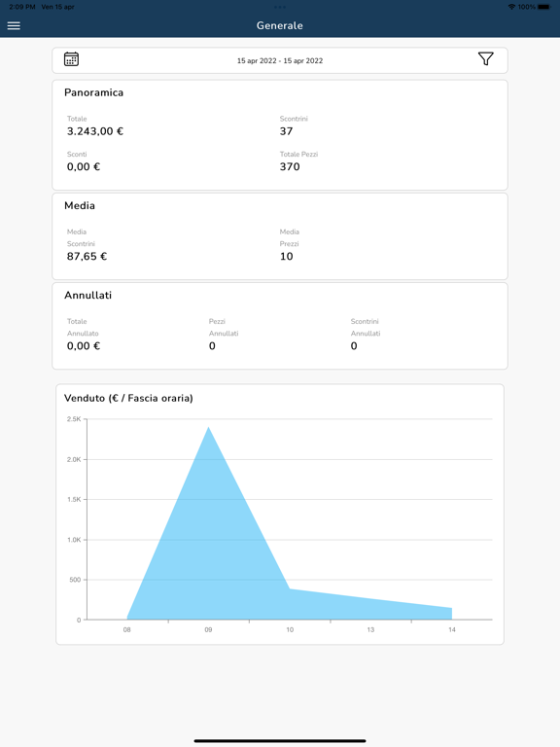Select the total value 3.243,00 €

click(x=95, y=131)
